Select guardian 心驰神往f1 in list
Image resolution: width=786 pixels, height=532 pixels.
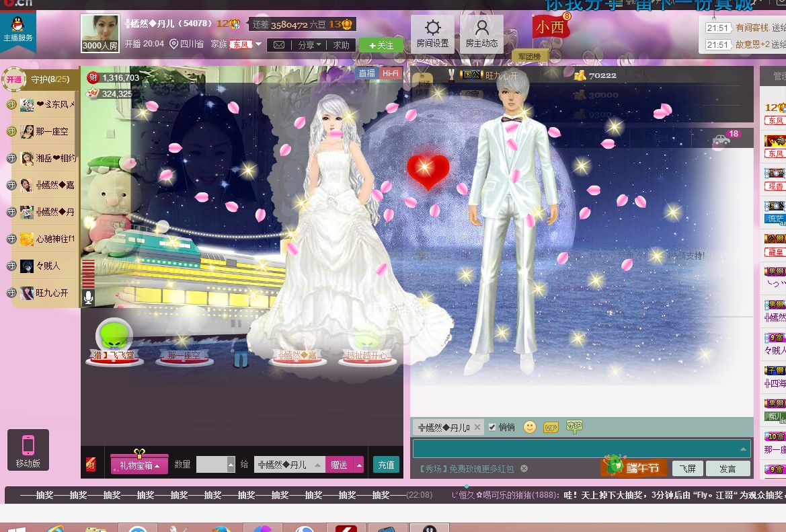(x=42, y=239)
